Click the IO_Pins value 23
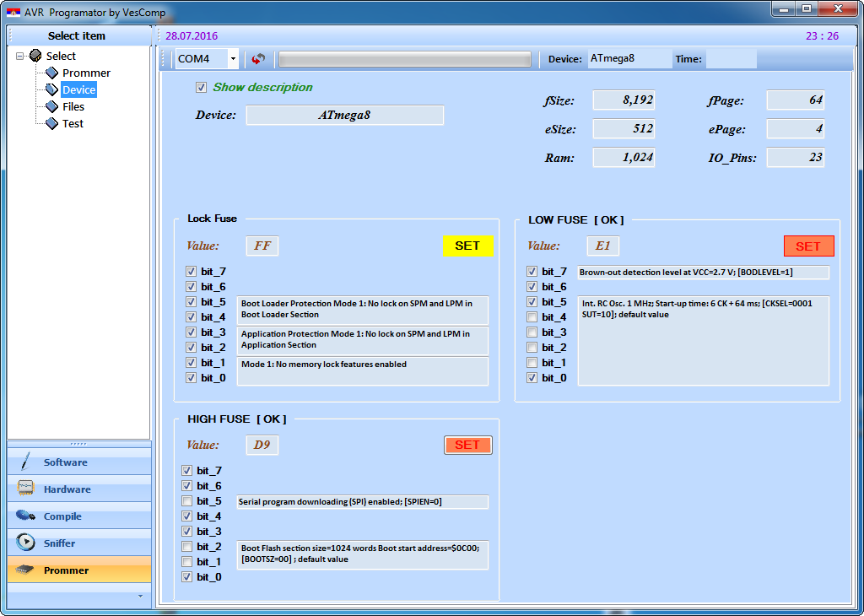The height and width of the screenshot is (616, 864). click(x=796, y=158)
